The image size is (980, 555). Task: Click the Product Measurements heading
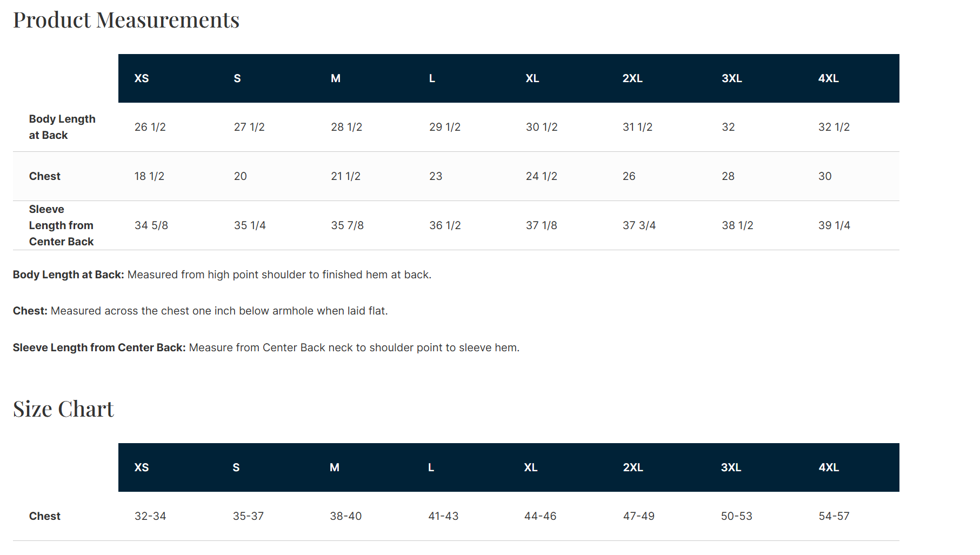pyautogui.click(x=126, y=21)
